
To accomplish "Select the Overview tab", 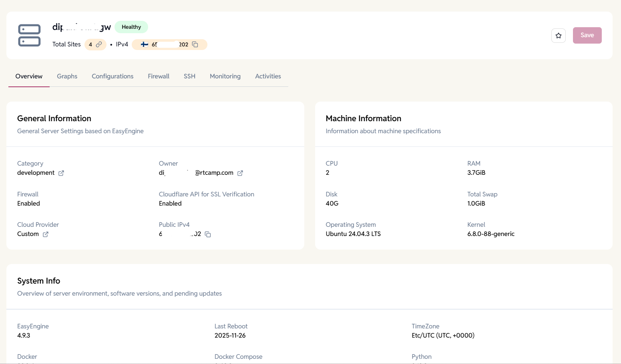I will click(29, 76).
